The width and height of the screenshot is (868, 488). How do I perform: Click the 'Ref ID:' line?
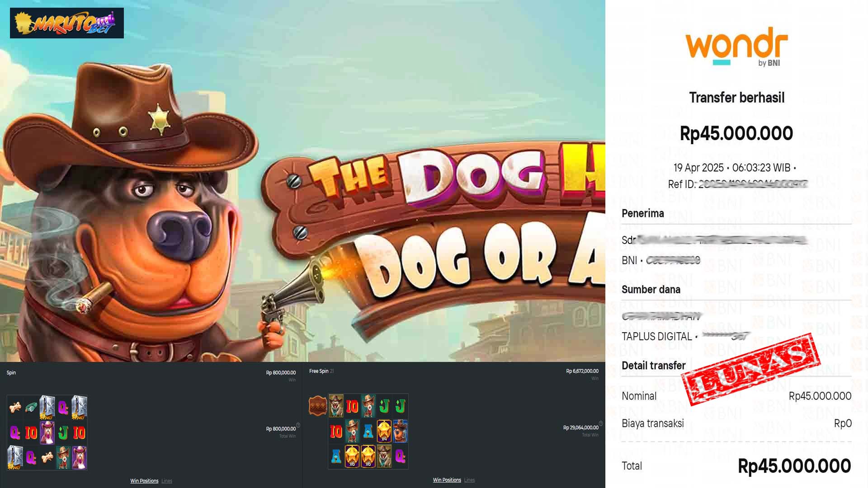click(737, 184)
